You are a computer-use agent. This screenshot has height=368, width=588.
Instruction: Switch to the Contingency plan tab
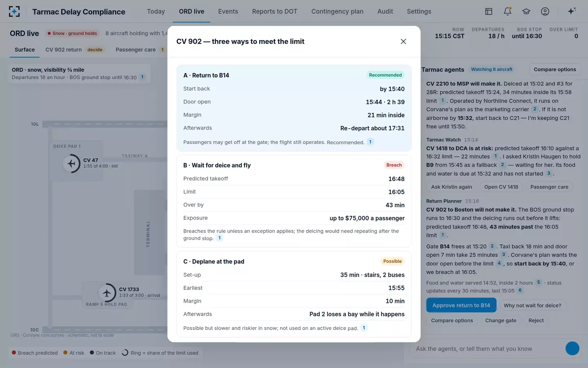coord(337,11)
